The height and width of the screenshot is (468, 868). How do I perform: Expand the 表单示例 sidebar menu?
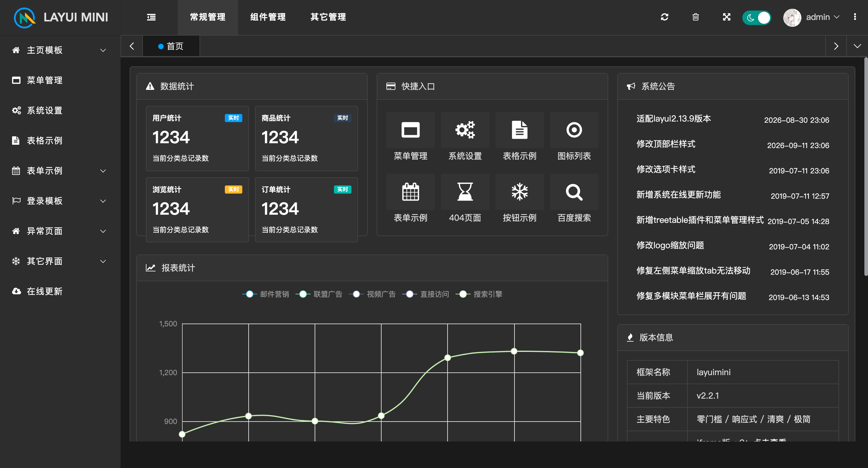(60, 171)
